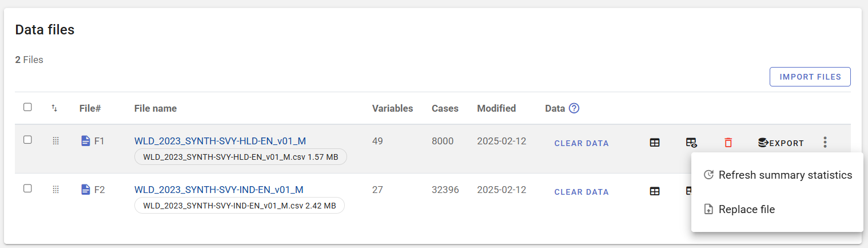Click the sort order arrows icon
Screen dimensions: 868x248
[54, 108]
